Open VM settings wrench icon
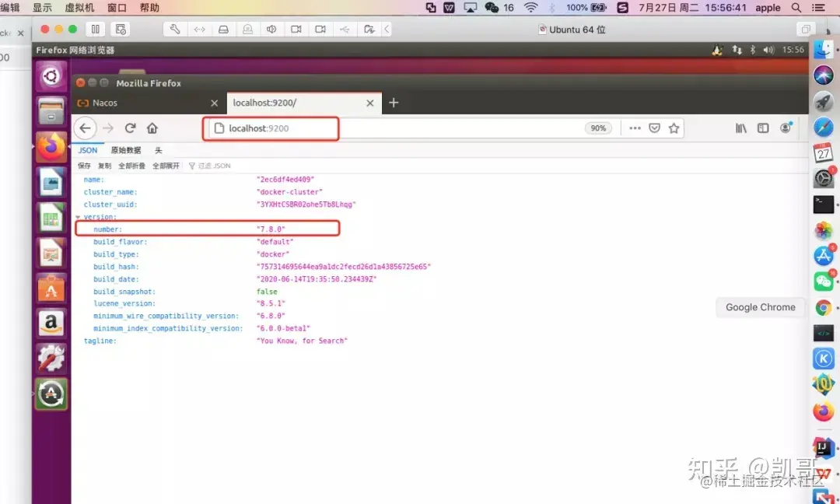This screenshot has width=840, height=504. coord(175,30)
